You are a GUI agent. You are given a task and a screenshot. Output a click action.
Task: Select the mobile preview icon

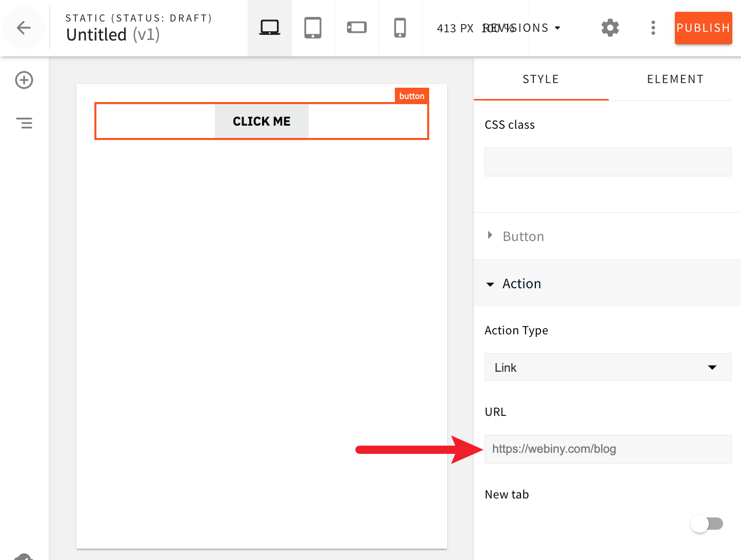point(400,27)
